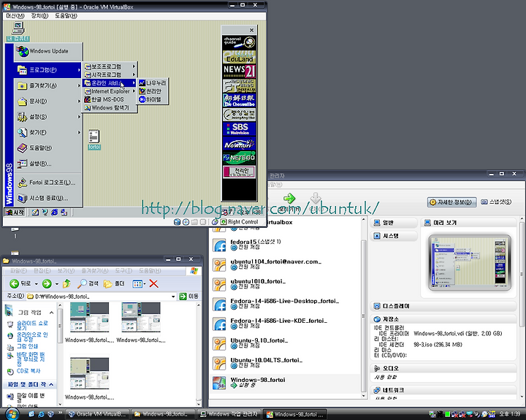The height and width of the screenshot is (420, 526).
Task: Click the green arrow start button in VirtualBox manager
Action: coord(289,198)
